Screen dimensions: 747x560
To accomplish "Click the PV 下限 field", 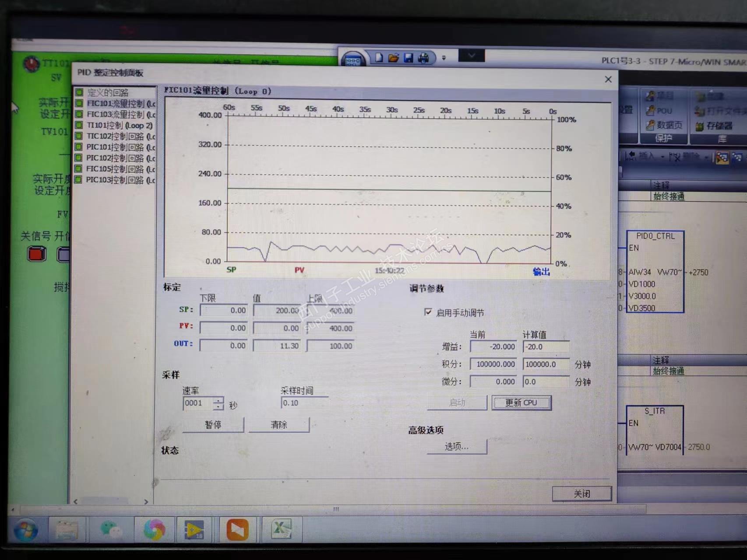I will tap(223, 328).
